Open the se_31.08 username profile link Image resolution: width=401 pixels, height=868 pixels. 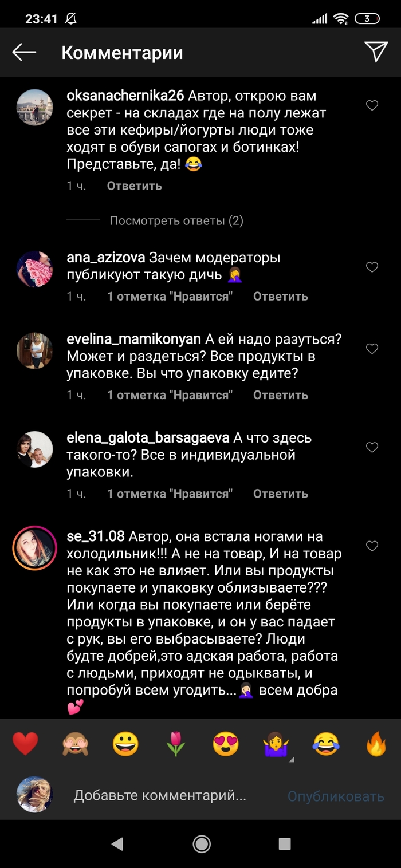click(x=96, y=537)
